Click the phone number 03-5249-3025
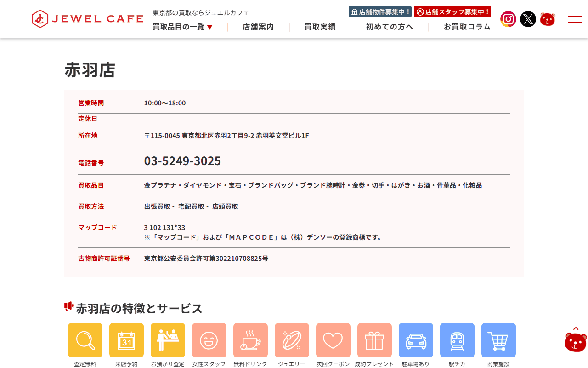This screenshot has width=588, height=368. 182,161
